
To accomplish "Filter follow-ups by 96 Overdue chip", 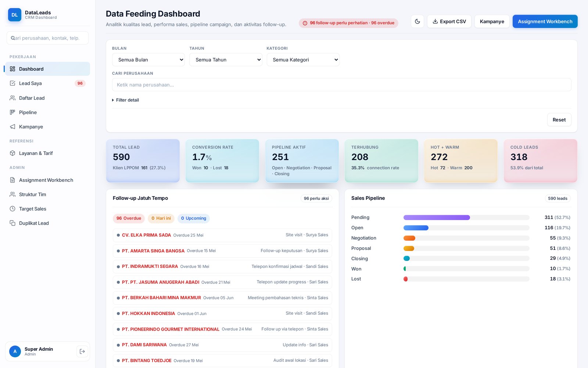I will pos(129,218).
